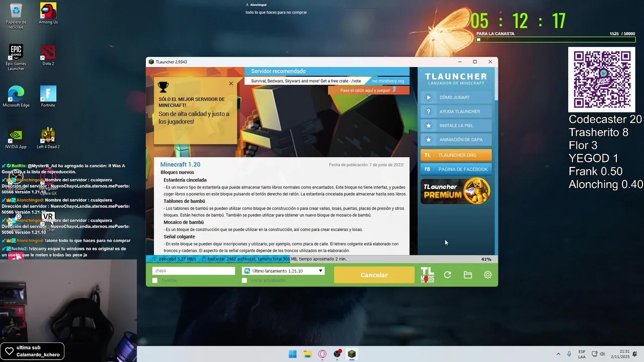Click the chayo username field

194,271
